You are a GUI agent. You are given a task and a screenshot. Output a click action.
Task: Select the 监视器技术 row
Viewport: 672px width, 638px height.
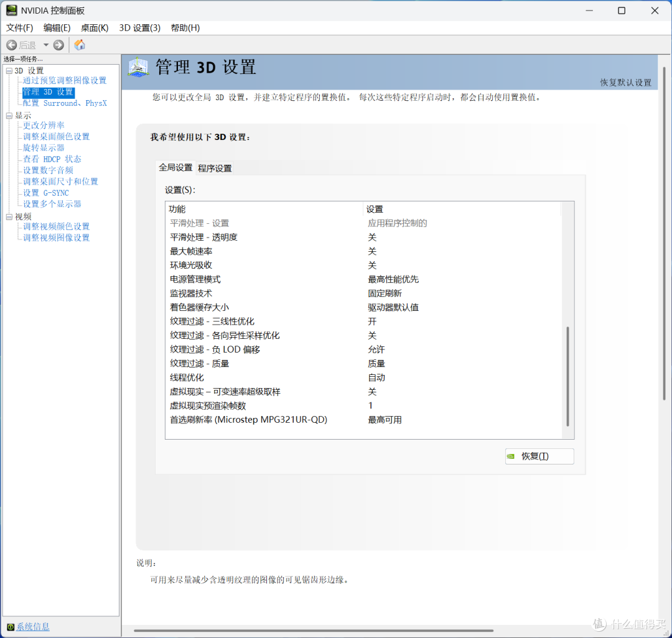coord(363,294)
